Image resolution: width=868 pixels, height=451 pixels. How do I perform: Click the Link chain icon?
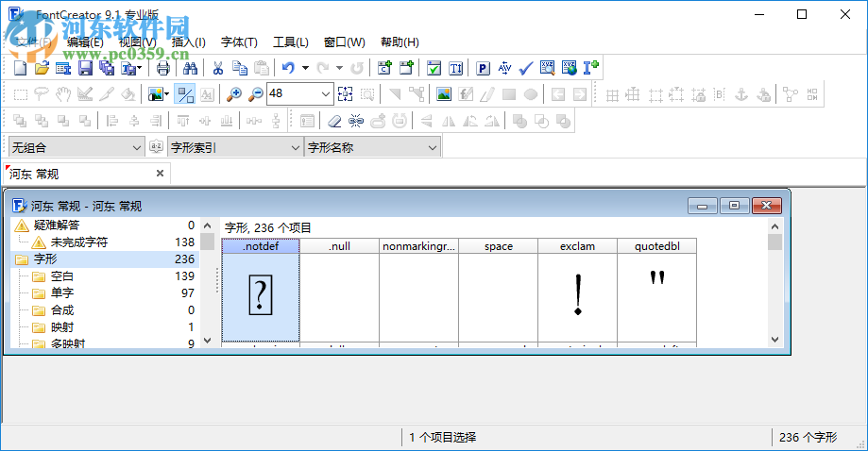(356, 121)
